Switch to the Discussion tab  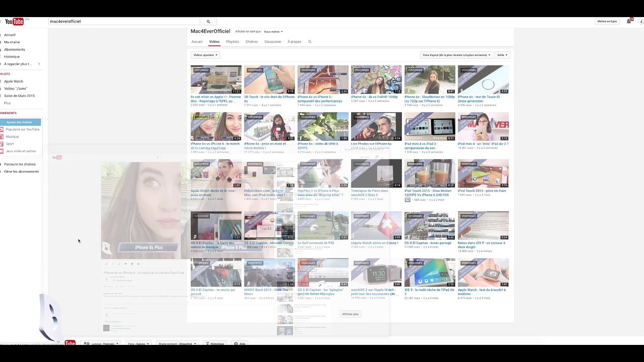tap(273, 42)
